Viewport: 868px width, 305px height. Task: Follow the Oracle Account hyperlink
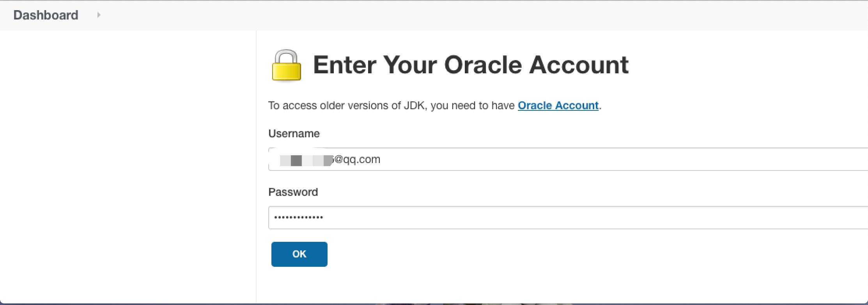(558, 106)
